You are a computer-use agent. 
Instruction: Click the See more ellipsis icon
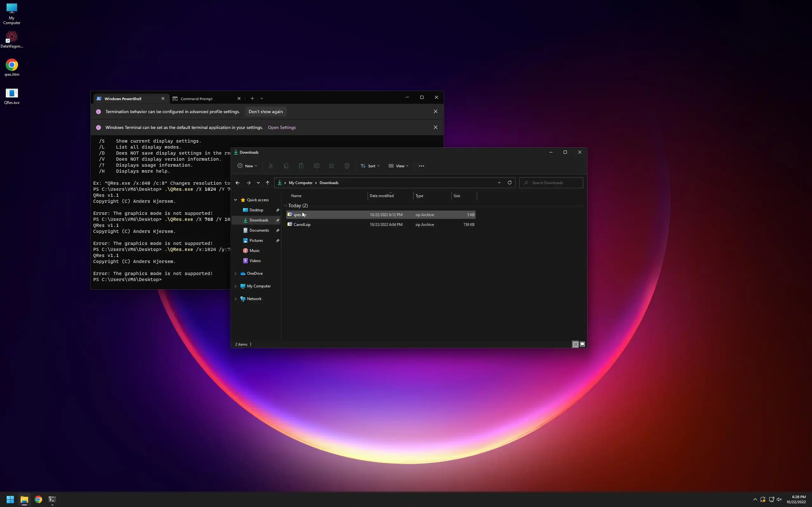[x=422, y=166]
